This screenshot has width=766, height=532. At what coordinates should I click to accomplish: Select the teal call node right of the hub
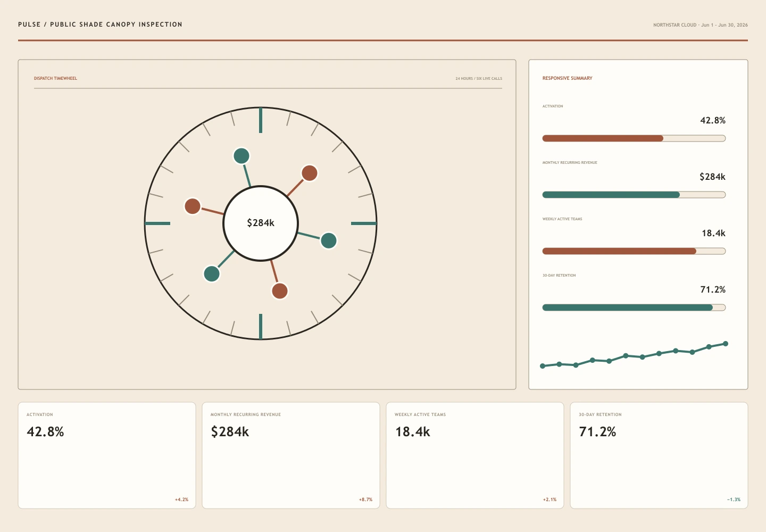(329, 240)
